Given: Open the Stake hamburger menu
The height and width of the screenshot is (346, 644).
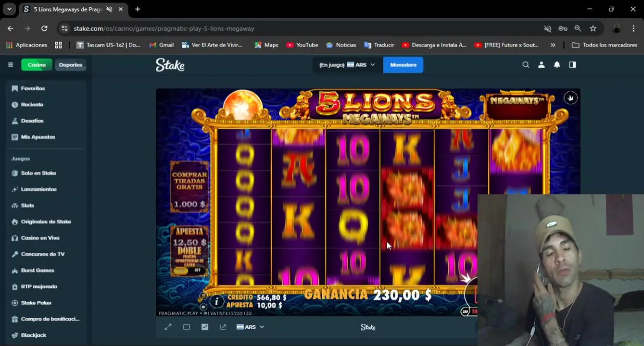Looking at the screenshot, I should 10,65.
